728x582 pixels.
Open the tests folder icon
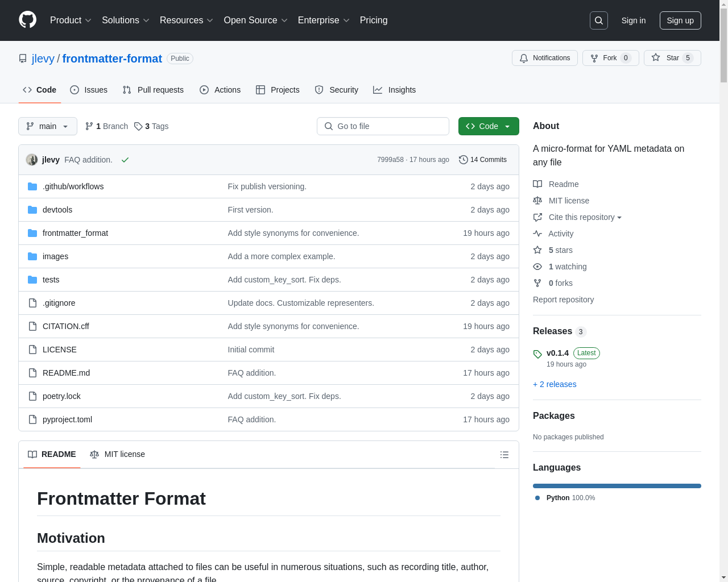pyautogui.click(x=32, y=280)
